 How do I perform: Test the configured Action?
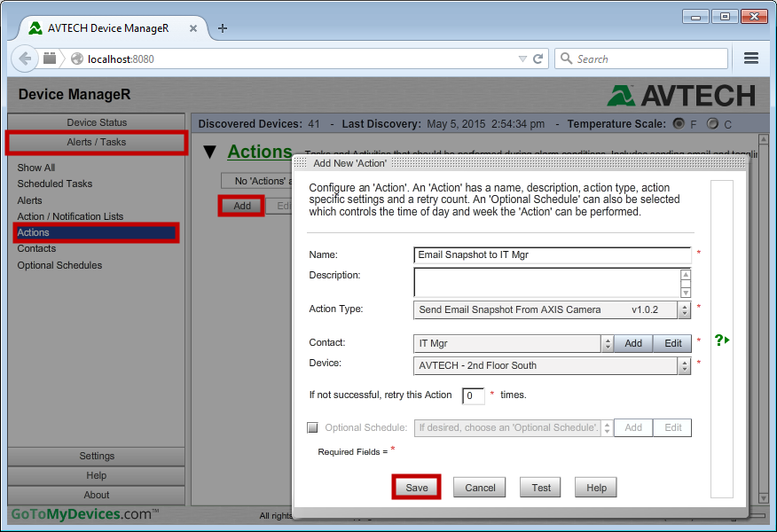click(x=539, y=487)
